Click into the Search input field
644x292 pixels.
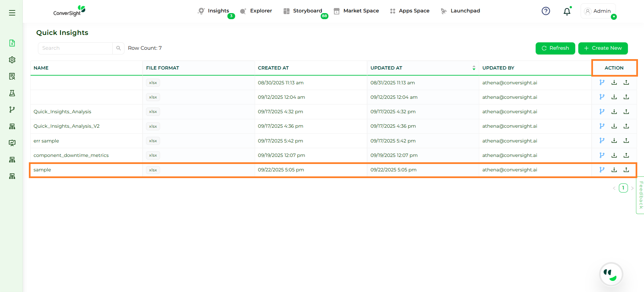(x=76, y=48)
